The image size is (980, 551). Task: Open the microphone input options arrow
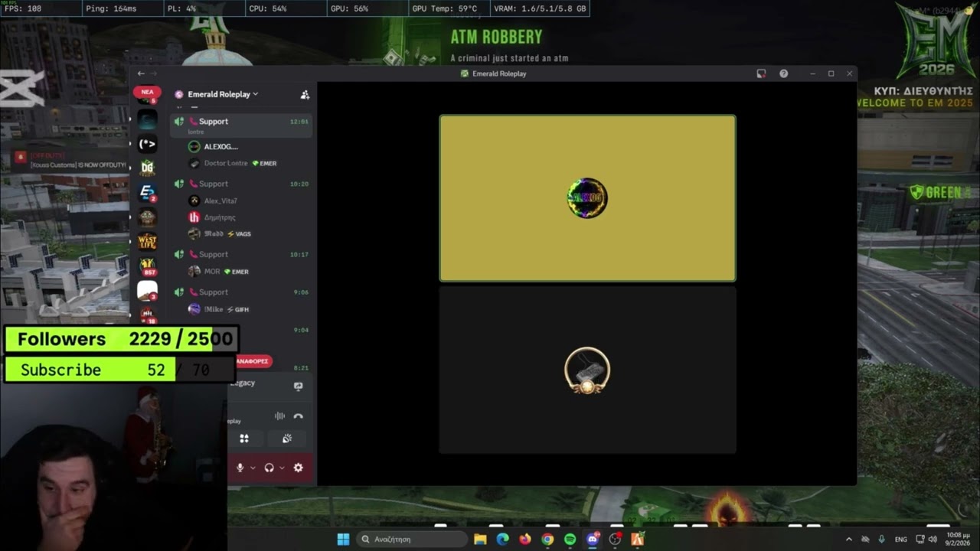[x=253, y=468]
